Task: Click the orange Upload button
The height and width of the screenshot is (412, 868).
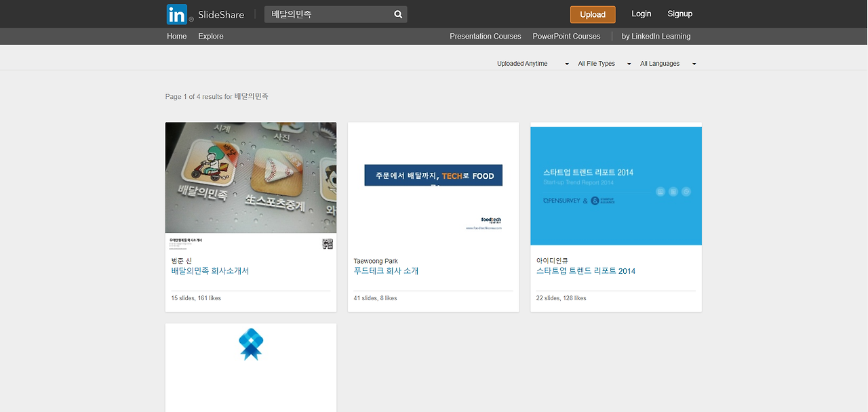Action: point(593,14)
